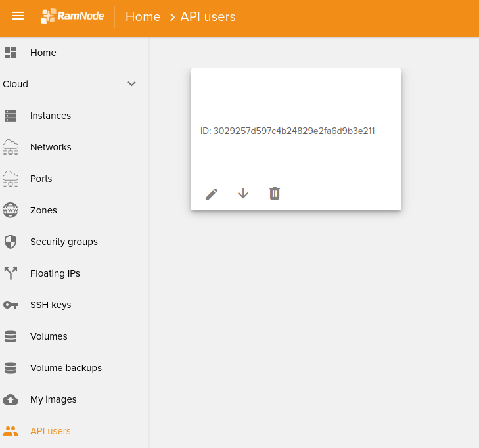Screen dimensions: 479x448
Task: Click the API users breadcrumb
Action: pyautogui.click(x=208, y=17)
